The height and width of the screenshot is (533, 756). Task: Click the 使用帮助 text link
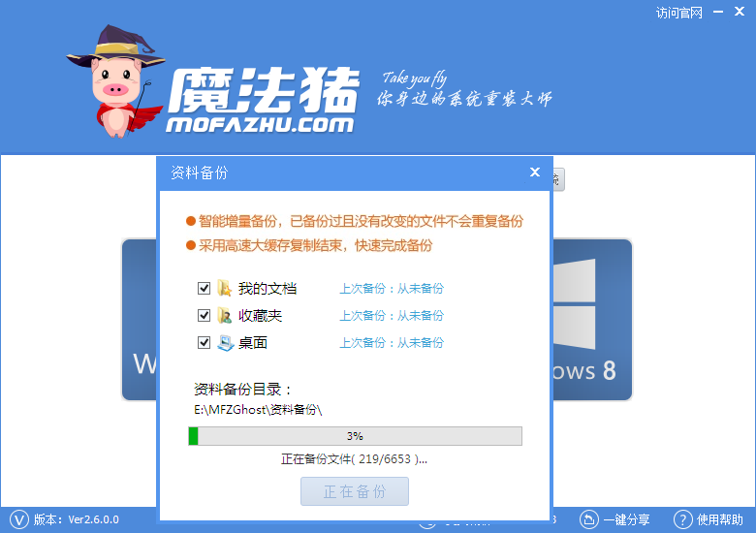[720, 519]
